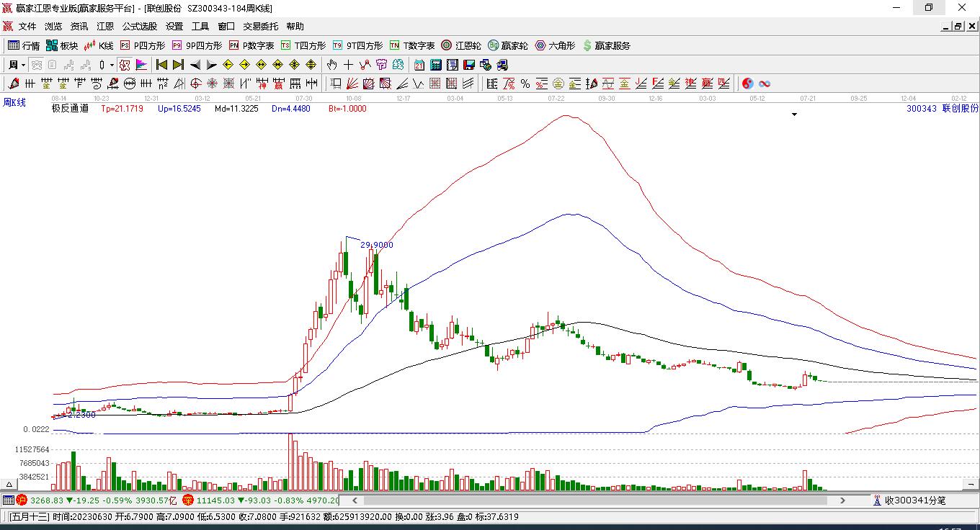Open the 行情 quotes view
The height and width of the screenshot is (530, 980).
pyautogui.click(x=23, y=45)
